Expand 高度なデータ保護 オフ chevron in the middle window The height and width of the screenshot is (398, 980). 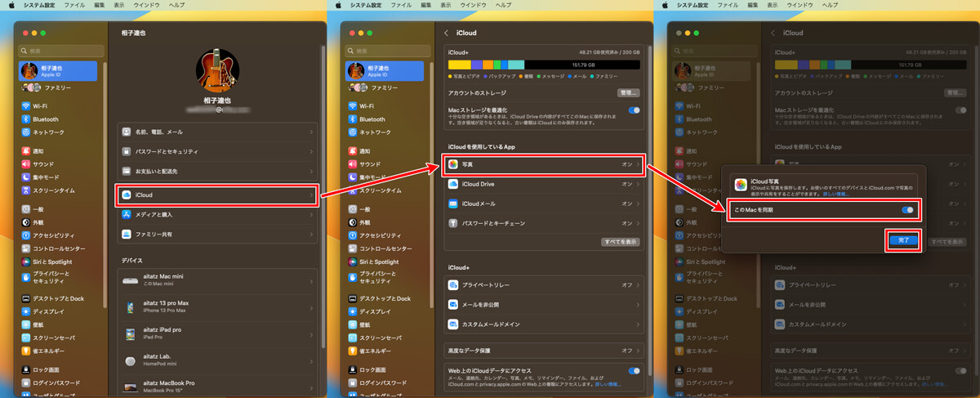click(x=638, y=350)
